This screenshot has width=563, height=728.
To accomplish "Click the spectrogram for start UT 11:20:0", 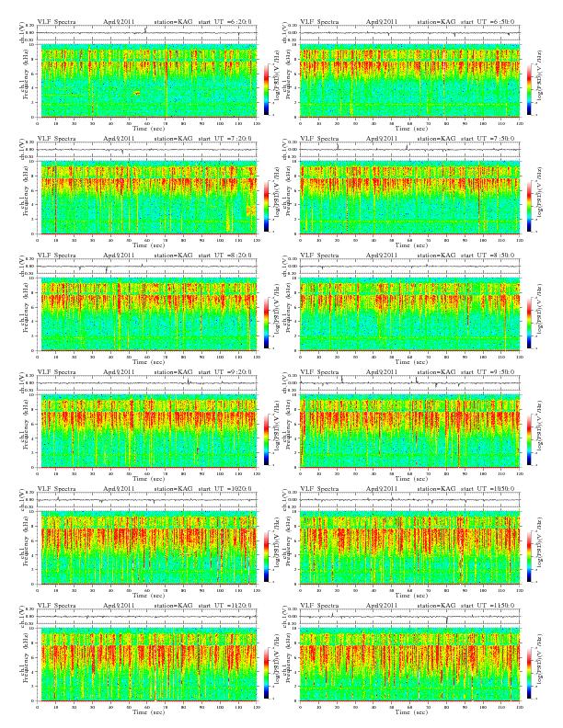I will (x=147, y=665).
